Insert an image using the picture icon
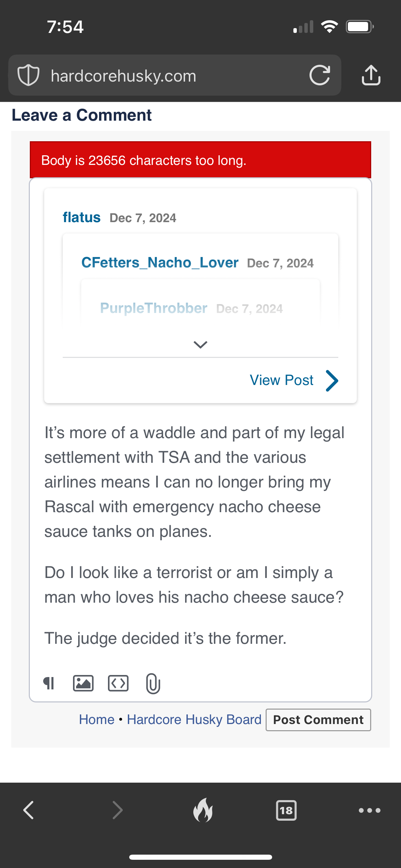Image resolution: width=401 pixels, height=868 pixels. pos(83,684)
